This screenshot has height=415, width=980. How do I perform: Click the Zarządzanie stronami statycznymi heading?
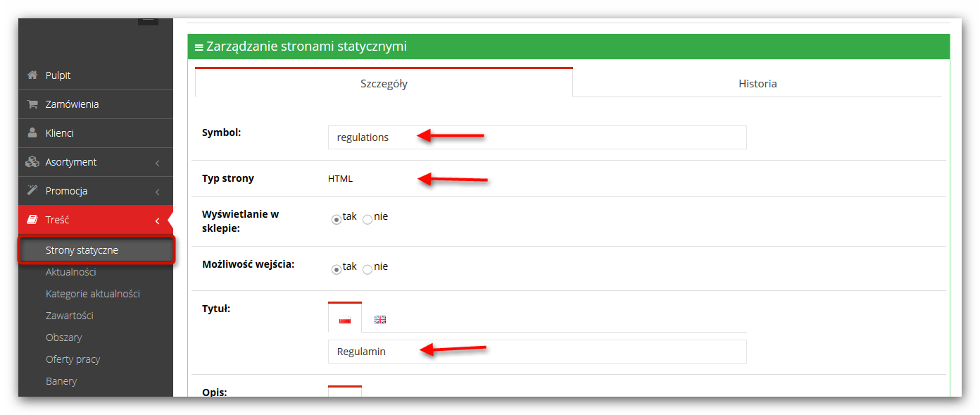tap(306, 47)
